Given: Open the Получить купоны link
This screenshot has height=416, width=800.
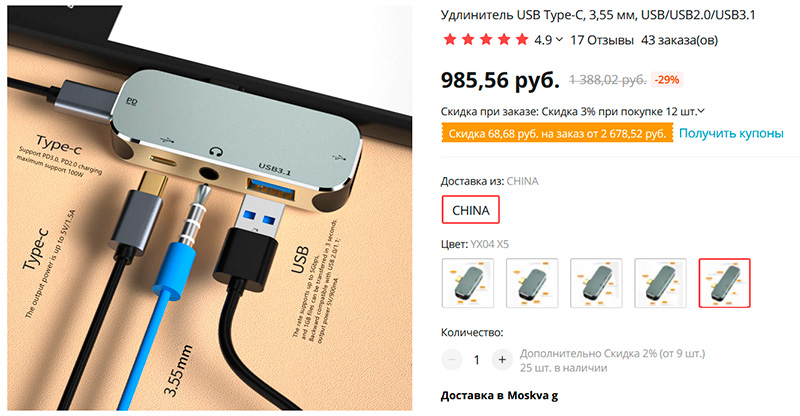Looking at the screenshot, I should pos(731,133).
